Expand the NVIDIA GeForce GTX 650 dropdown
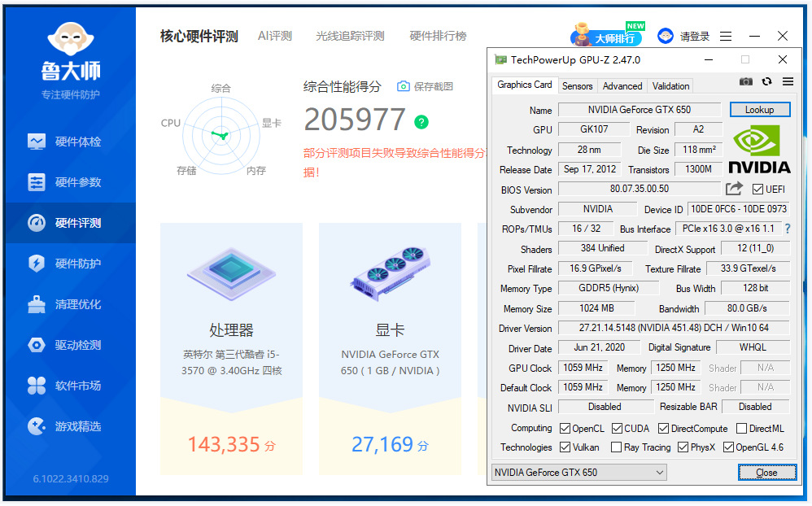The image size is (812, 506). click(x=660, y=473)
